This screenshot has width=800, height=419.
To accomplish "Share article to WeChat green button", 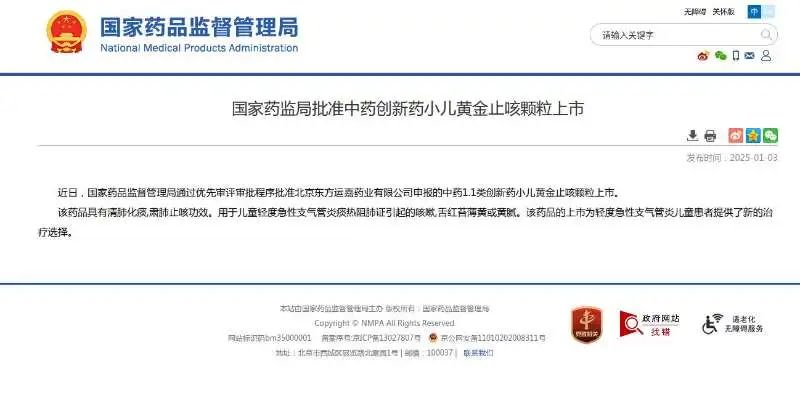I will click(x=770, y=135).
